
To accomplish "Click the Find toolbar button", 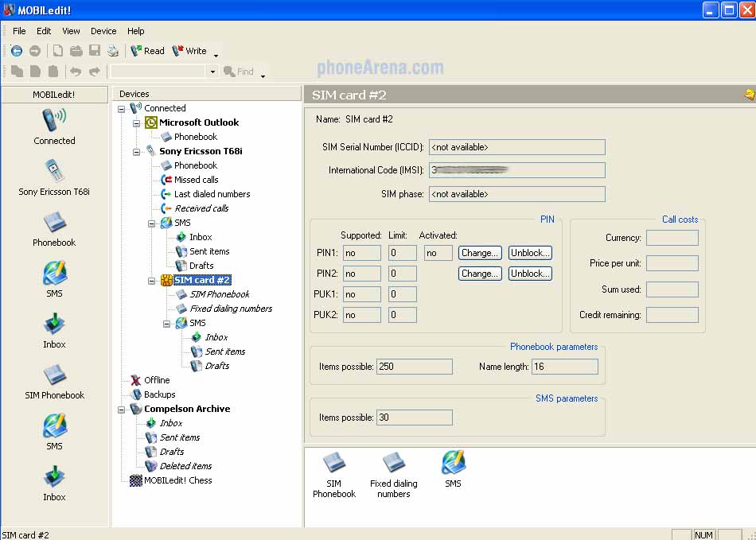I will pyautogui.click(x=239, y=72).
